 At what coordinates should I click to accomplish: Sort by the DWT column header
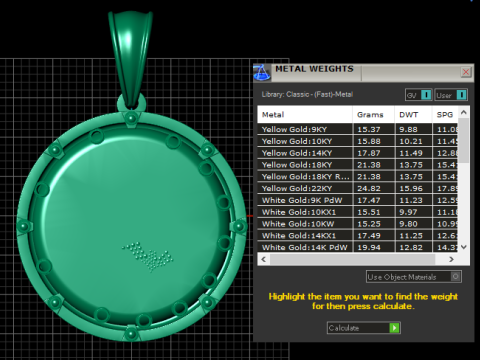click(x=413, y=115)
